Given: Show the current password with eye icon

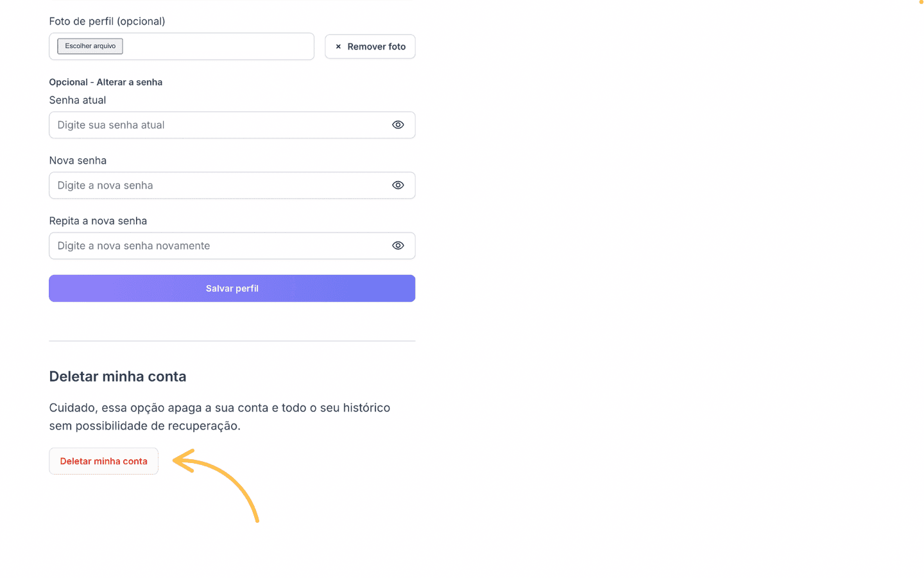Looking at the screenshot, I should 398,125.
